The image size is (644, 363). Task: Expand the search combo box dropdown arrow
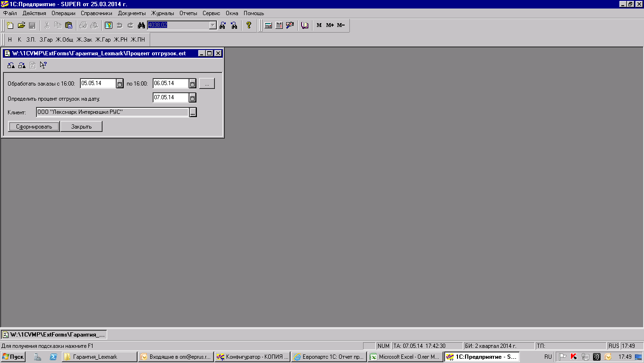click(x=212, y=26)
